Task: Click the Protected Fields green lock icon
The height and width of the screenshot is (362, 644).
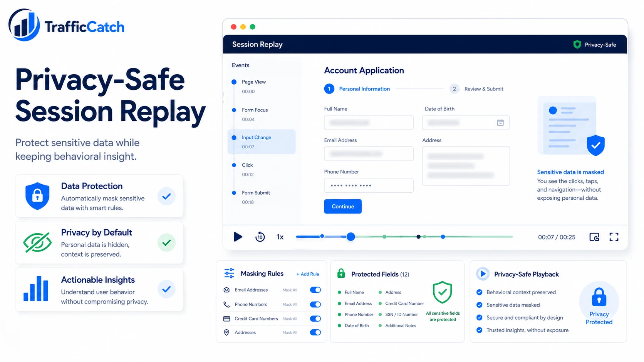Action: point(341,274)
